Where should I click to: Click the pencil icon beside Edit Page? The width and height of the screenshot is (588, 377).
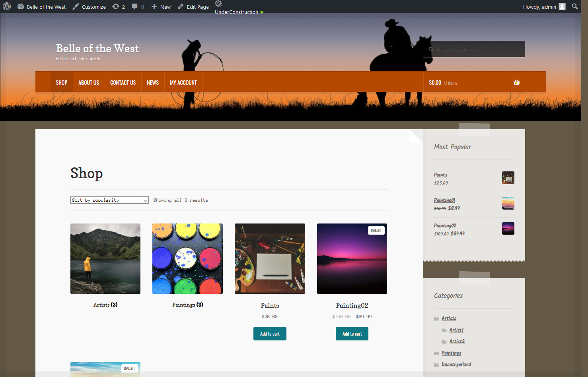(181, 6)
